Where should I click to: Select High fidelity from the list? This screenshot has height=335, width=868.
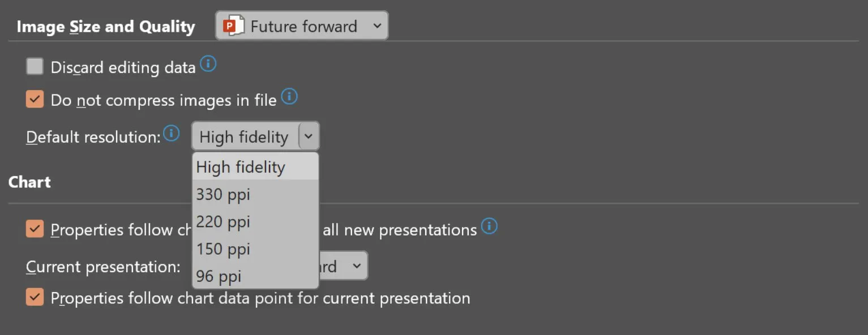[x=241, y=167]
